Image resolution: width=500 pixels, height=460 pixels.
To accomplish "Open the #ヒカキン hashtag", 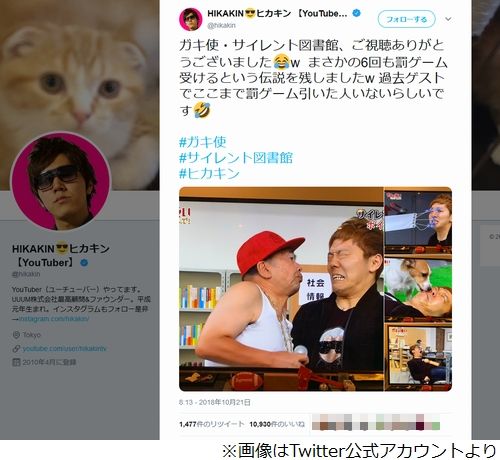I will coord(209,173).
